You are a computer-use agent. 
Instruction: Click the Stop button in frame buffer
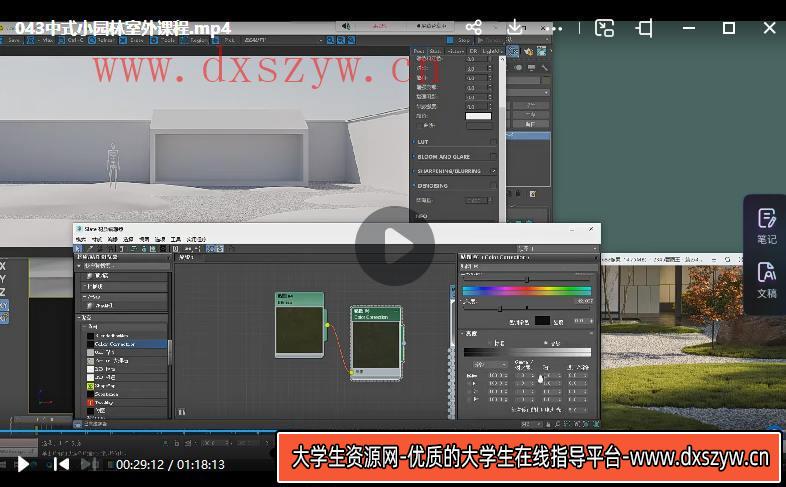(460, 40)
